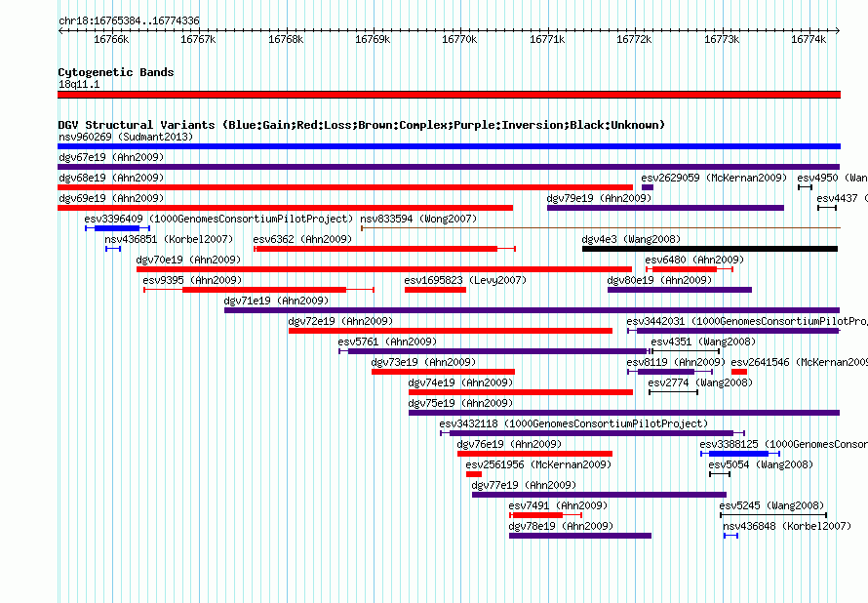Click the 18q11.1 cytogenetic band bar
This screenshot has width=868, height=603.
pyautogui.click(x=449, y=95)
